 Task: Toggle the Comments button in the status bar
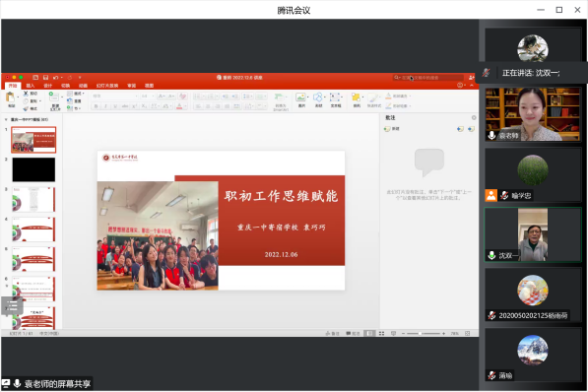tap(353, 333)
